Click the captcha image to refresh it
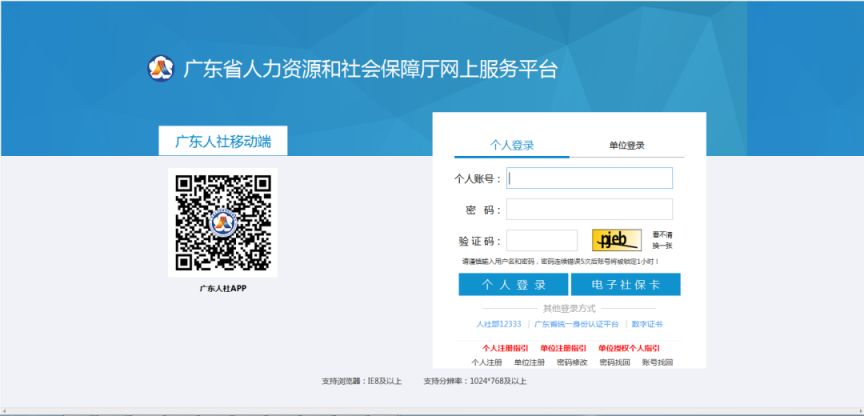Image resolution: width=864 pixels, height=416 pixels. (615, 240)
